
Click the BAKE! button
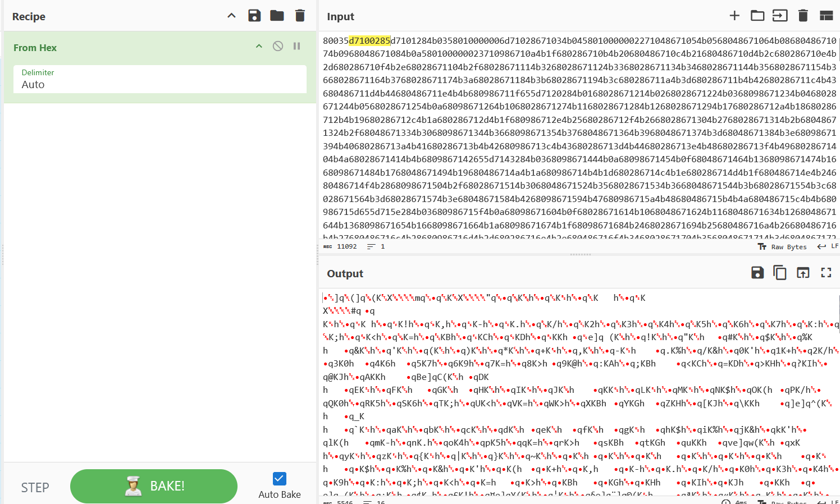154,486
